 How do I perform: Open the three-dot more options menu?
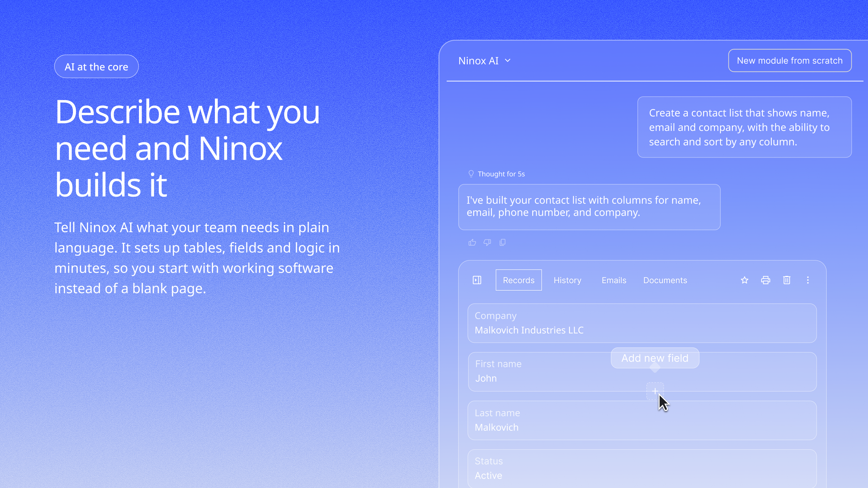(x=808, y=280)
